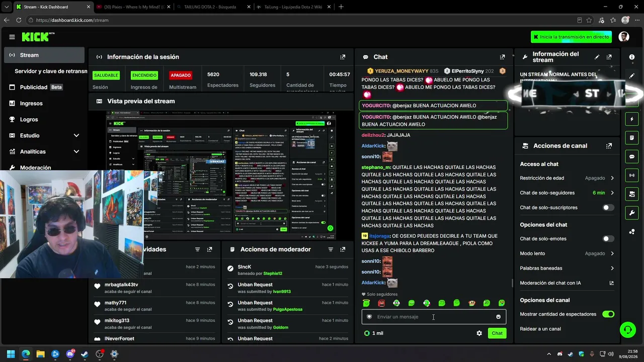Disable Mostrar cantidad de espectadores
The height and width of the screenshot is (362, 644).
point(608,314)
